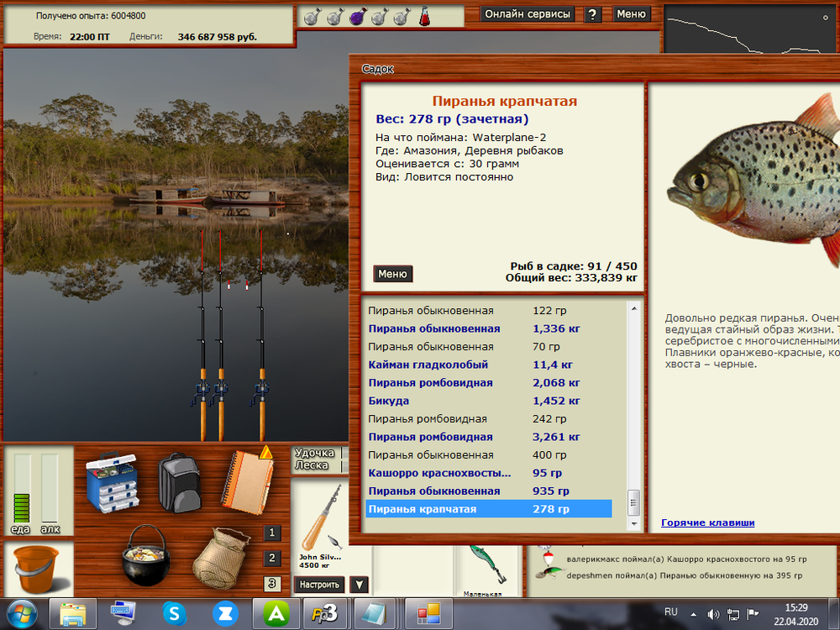Click the Настроить button

[x=319, y=585]
